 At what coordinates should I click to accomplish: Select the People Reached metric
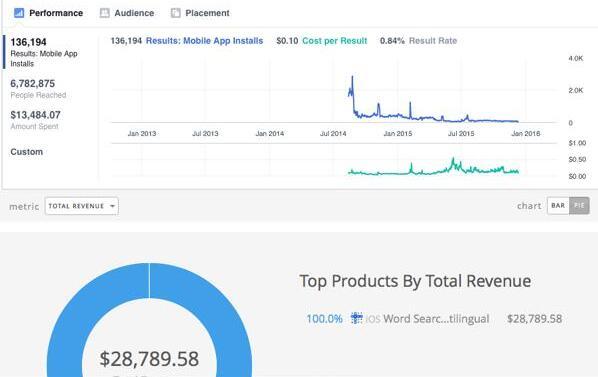38,88
